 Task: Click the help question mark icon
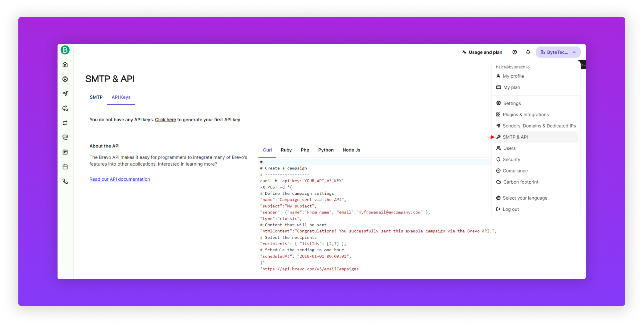tap(514, 52)
